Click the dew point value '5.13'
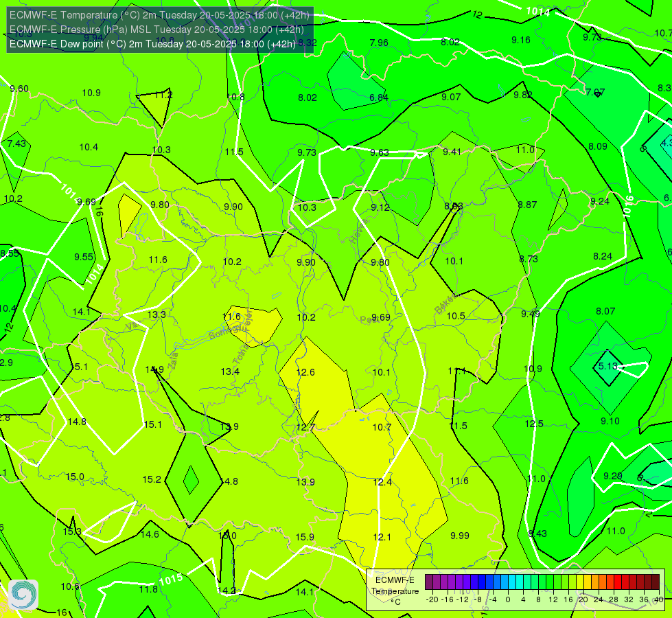Viewport: 672px width, 618px height. (607, 366)
